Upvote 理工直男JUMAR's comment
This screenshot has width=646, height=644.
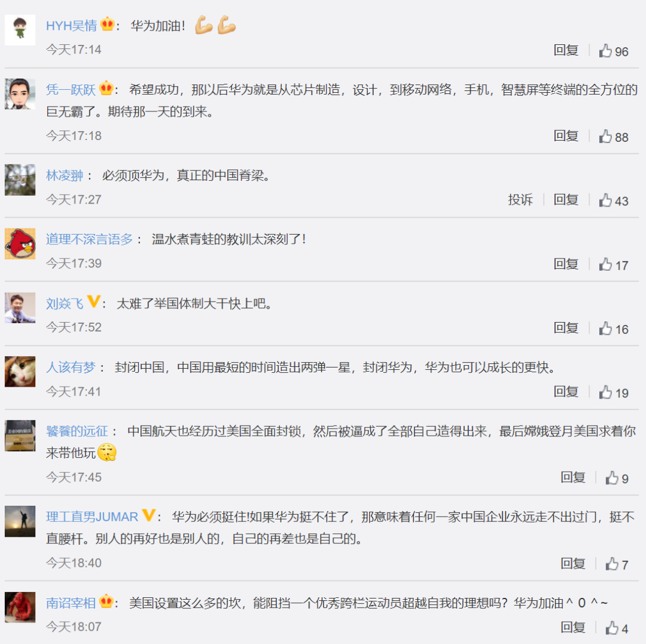click(617, 564)
